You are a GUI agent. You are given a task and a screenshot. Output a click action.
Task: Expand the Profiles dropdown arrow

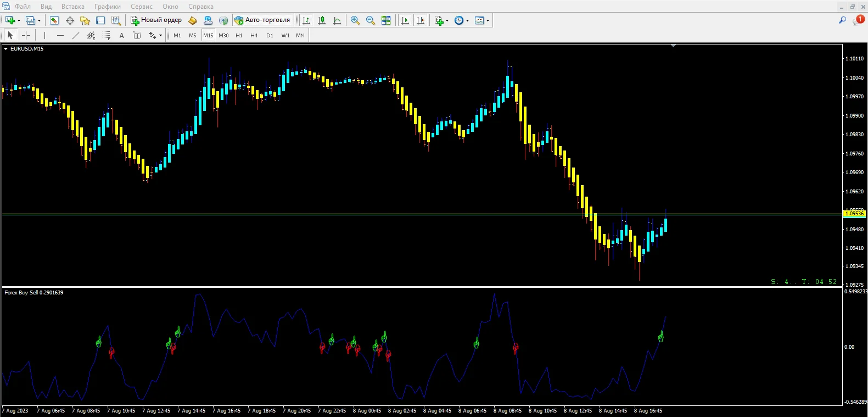click(x=39, y=21)
